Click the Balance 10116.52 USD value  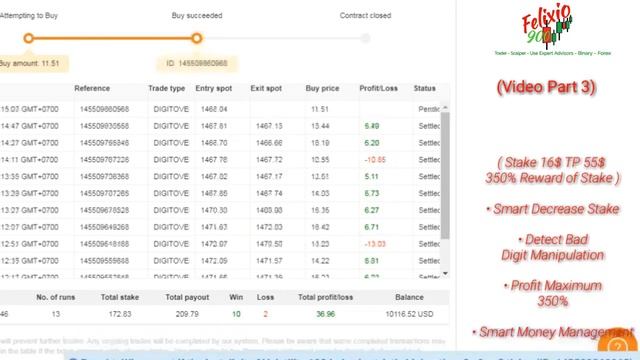pyautogui.click(x=409, y=314)
